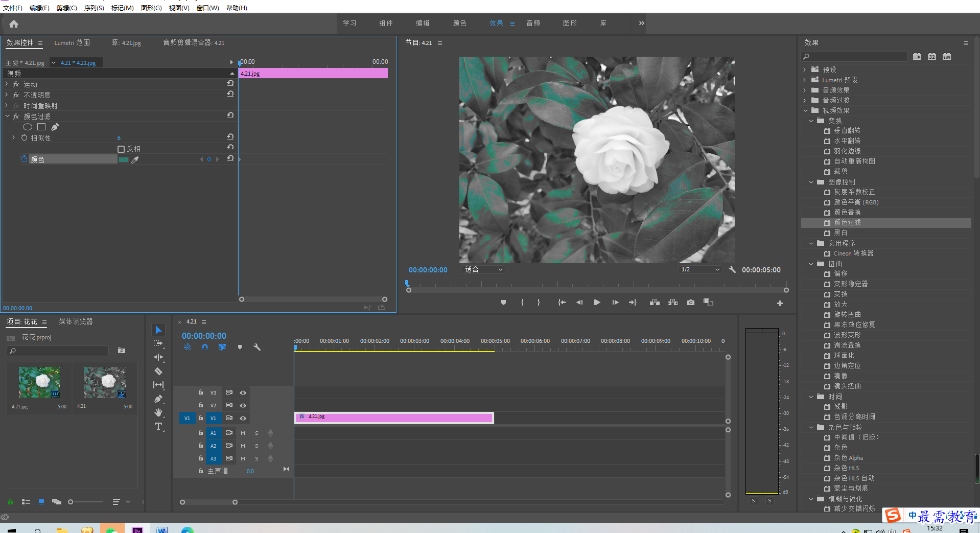Mute audio track A1

(243, 433)
